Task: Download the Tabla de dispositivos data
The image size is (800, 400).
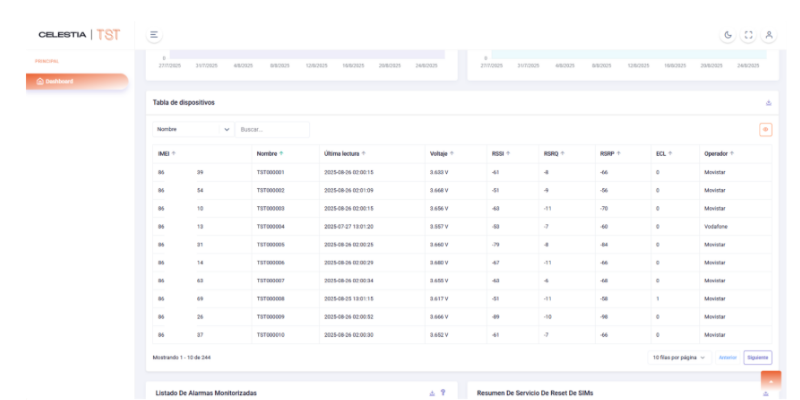Action: pyautogui.click(x=768, y=102)
